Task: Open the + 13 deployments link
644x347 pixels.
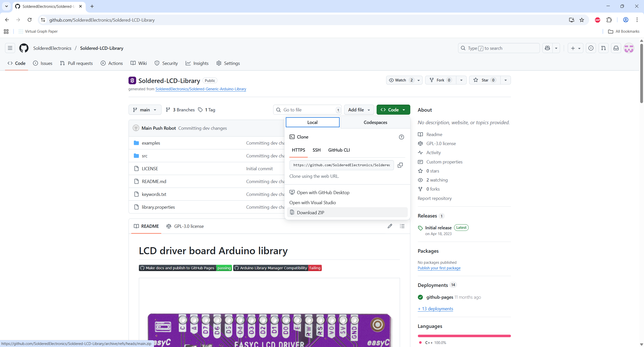Action: tap(435, 309)
